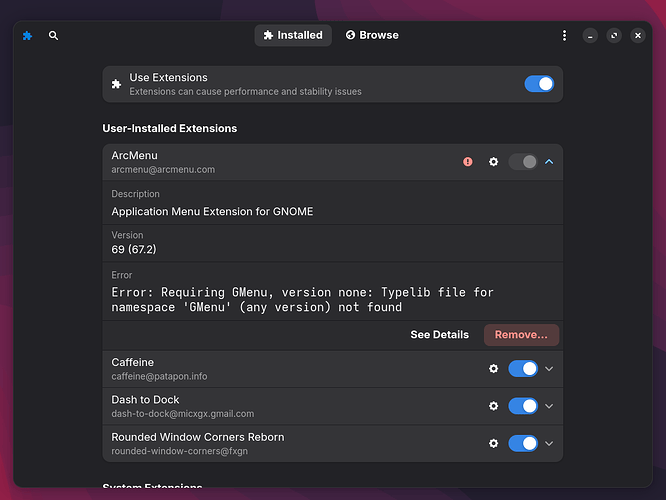The image size is (666, 500).
Task: Open Dash to Dock settings gear
Action: 493,406
